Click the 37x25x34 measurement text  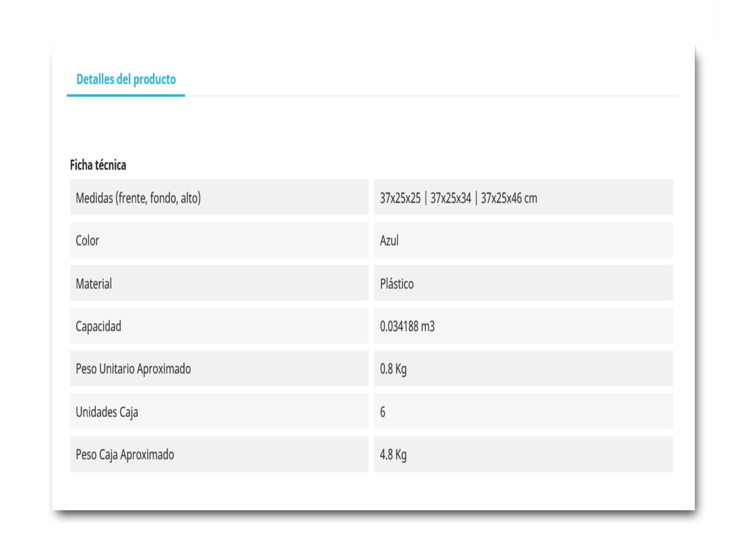tap(451, 198)
